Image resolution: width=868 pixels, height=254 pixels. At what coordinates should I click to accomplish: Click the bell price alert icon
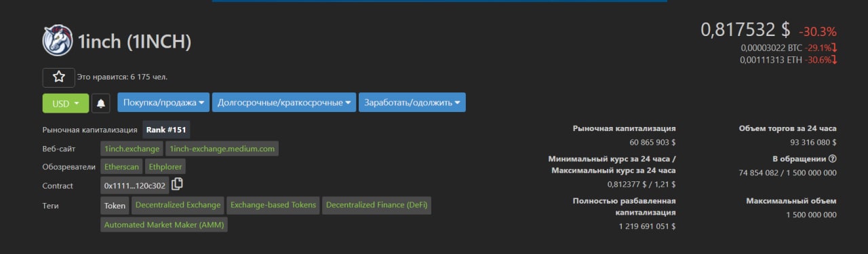point(101,103)
